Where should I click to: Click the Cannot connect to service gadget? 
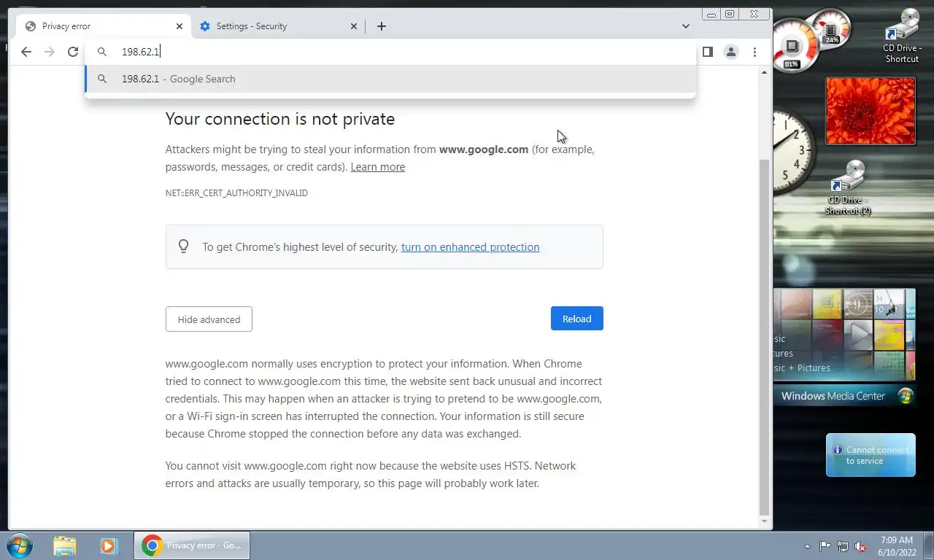pos(871,455)
